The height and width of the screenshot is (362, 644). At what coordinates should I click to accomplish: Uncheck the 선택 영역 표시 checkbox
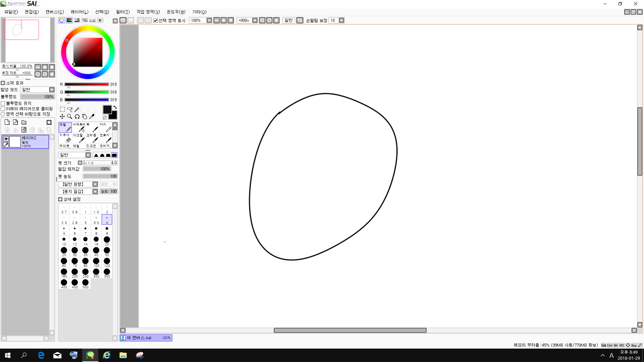(x=155, y=21)
